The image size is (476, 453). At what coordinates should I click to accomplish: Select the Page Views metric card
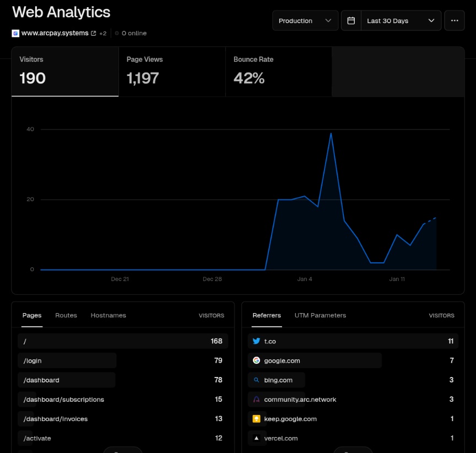pyautogui.click(x=172, y=72)
